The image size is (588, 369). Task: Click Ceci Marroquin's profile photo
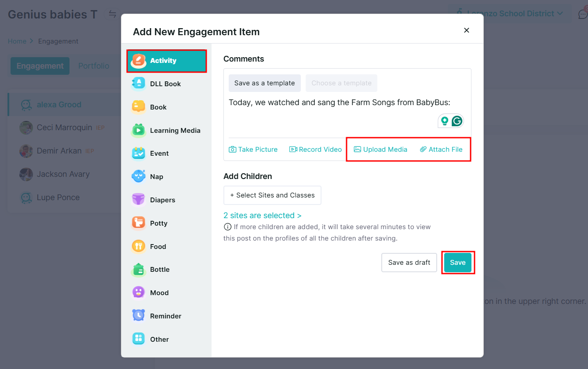(26, 128)
